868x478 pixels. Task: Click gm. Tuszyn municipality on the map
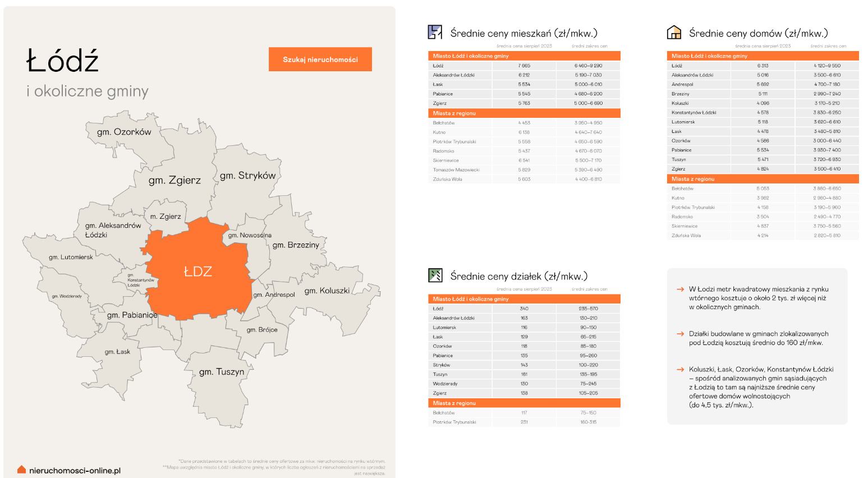click(x=222, y=372)
